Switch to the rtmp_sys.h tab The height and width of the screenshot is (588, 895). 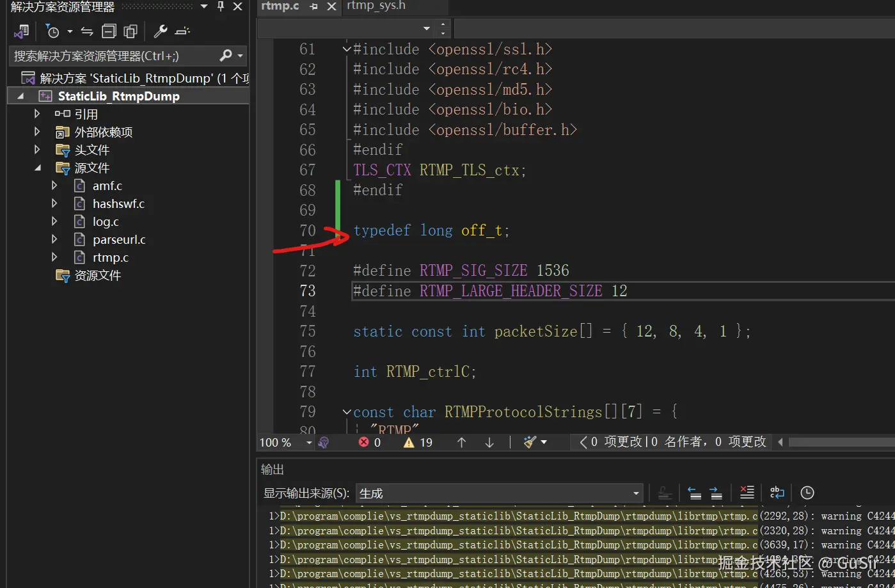tap(376, 6)
